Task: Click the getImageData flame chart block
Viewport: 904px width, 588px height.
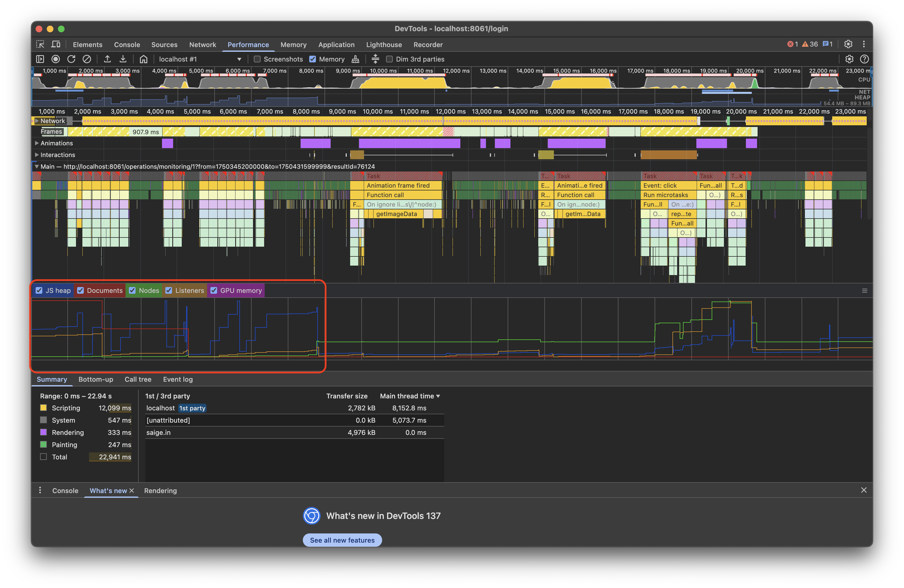Action: tap(397, 214)
